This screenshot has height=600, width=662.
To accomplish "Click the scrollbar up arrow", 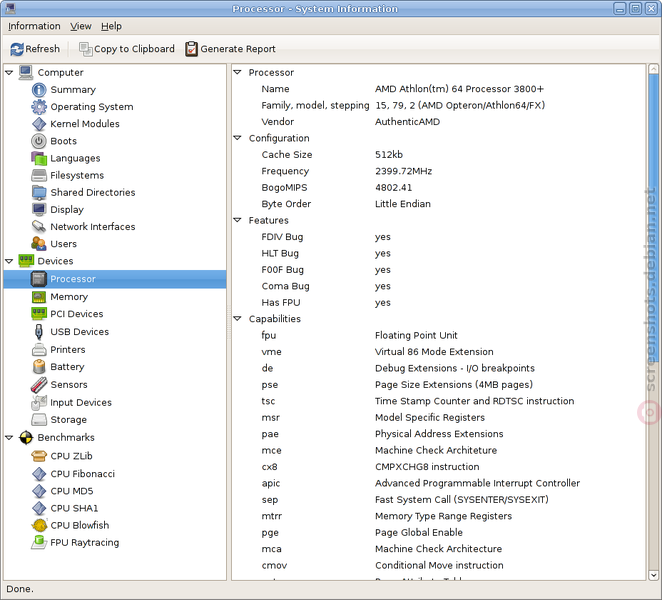I will tap(653, 69).
